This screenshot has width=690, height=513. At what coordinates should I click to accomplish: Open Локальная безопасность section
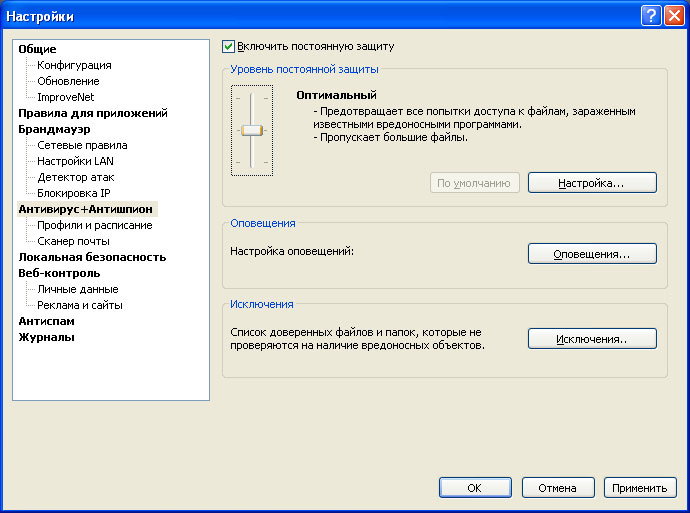[x=92, y=257]
